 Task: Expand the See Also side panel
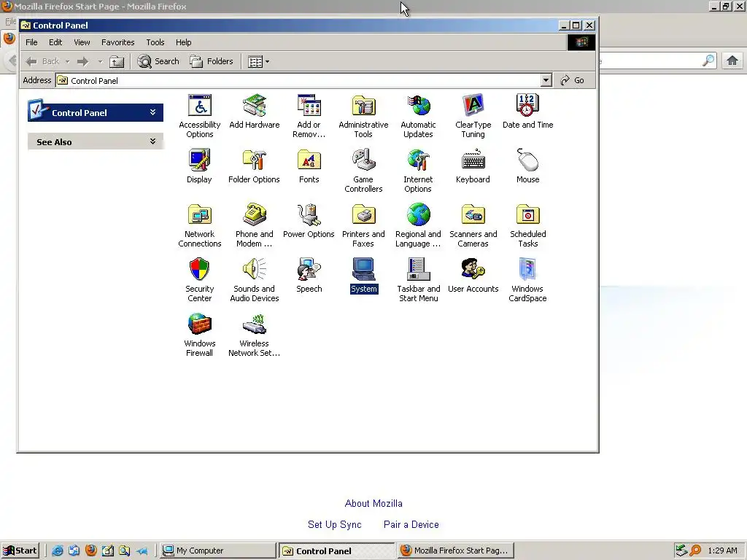tap(152, 141)
